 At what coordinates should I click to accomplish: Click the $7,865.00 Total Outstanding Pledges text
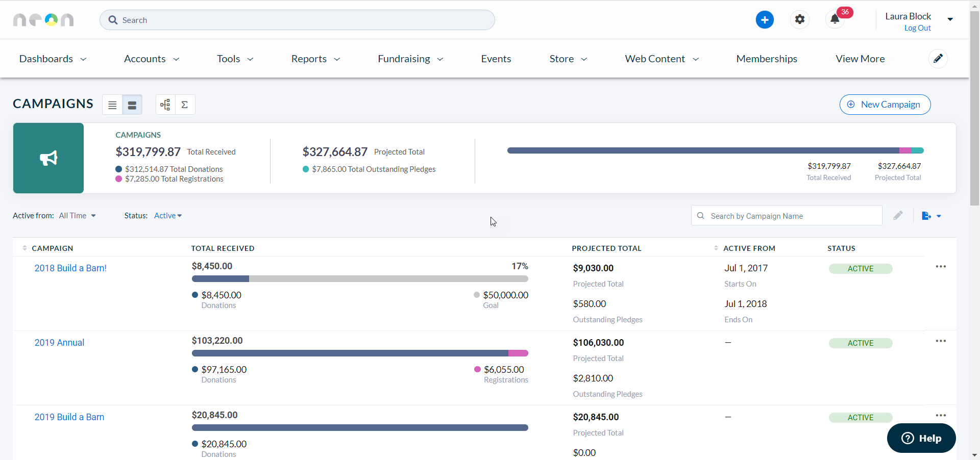point(374,169)
